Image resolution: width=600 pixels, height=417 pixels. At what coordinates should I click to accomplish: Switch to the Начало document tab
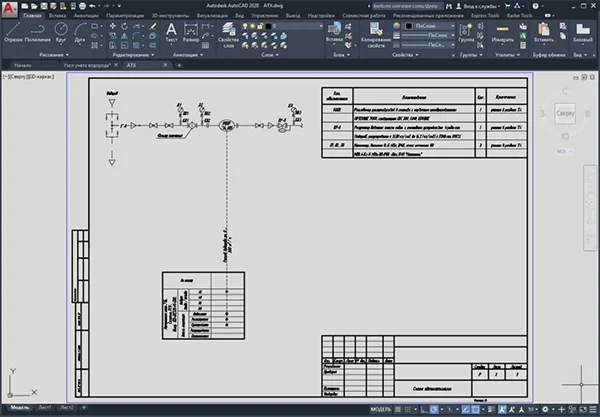tap(23, 65)
